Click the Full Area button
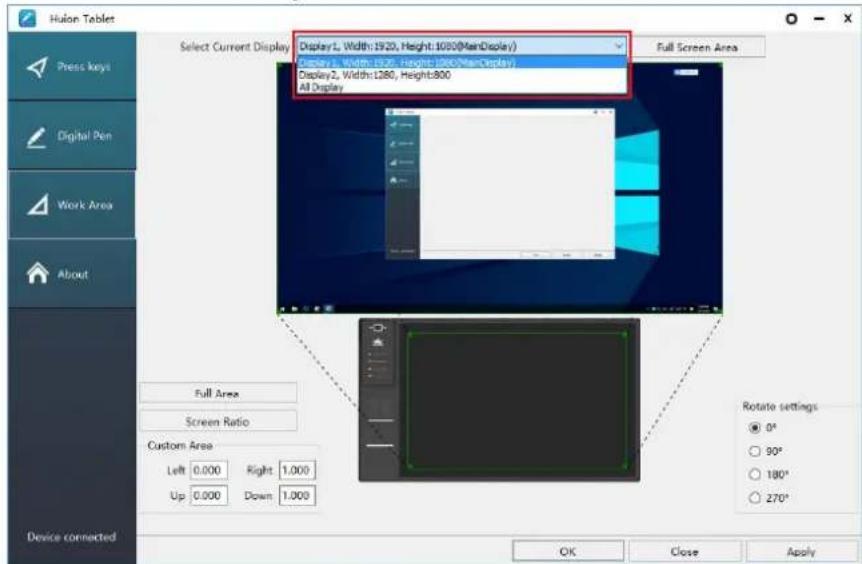This screenshot has width=862, height=564. click(218, 394)
